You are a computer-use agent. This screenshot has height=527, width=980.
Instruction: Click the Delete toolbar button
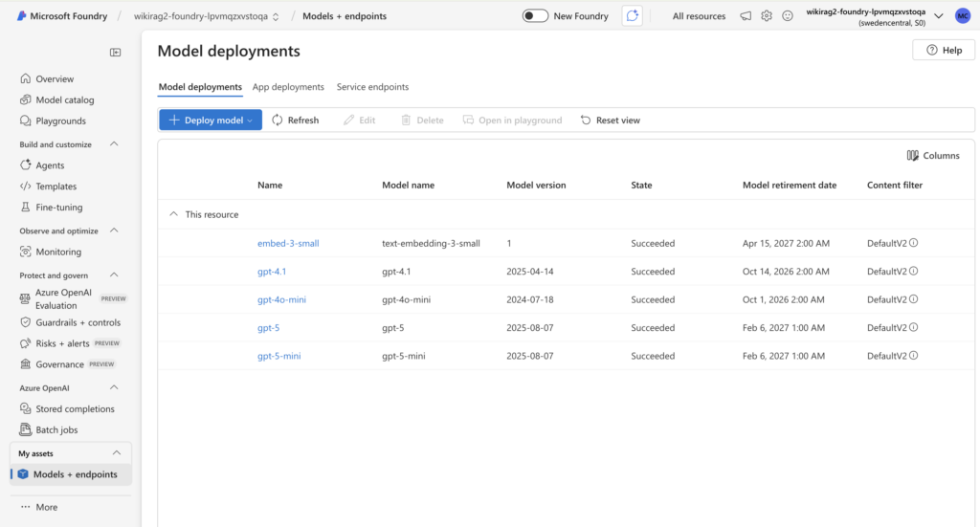tap(422, 120)
